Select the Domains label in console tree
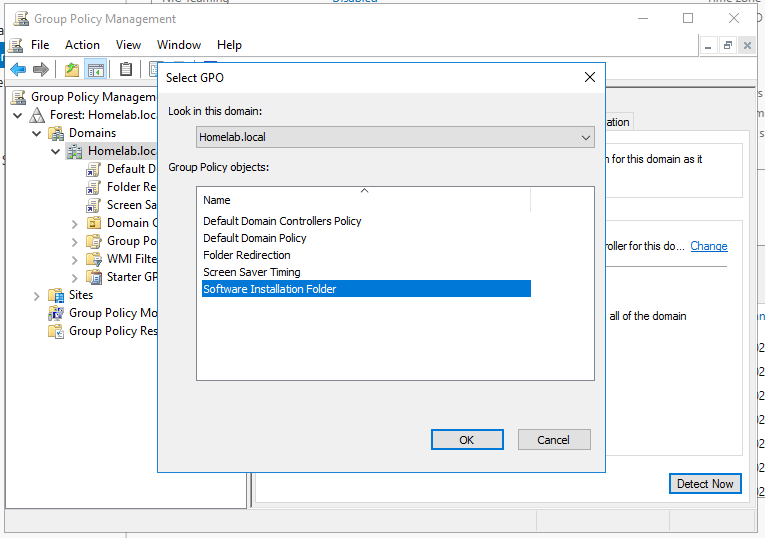The image size is (765, 538). (92, 133)
